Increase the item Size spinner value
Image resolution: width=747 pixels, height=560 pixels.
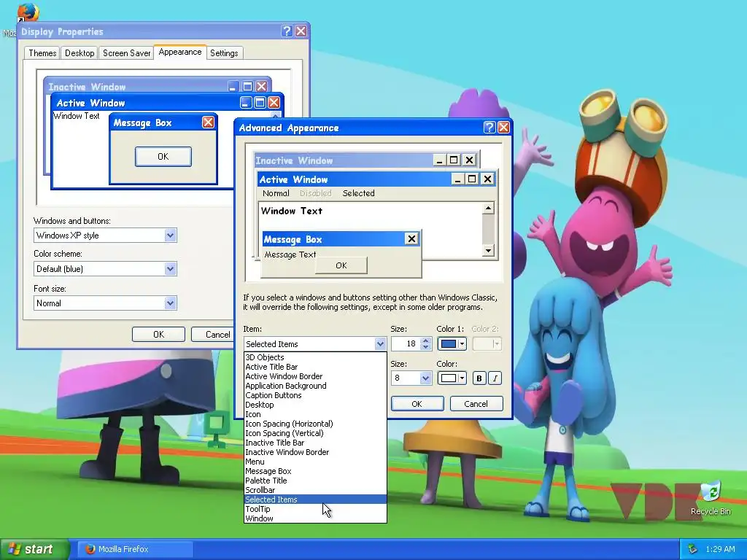426,341
